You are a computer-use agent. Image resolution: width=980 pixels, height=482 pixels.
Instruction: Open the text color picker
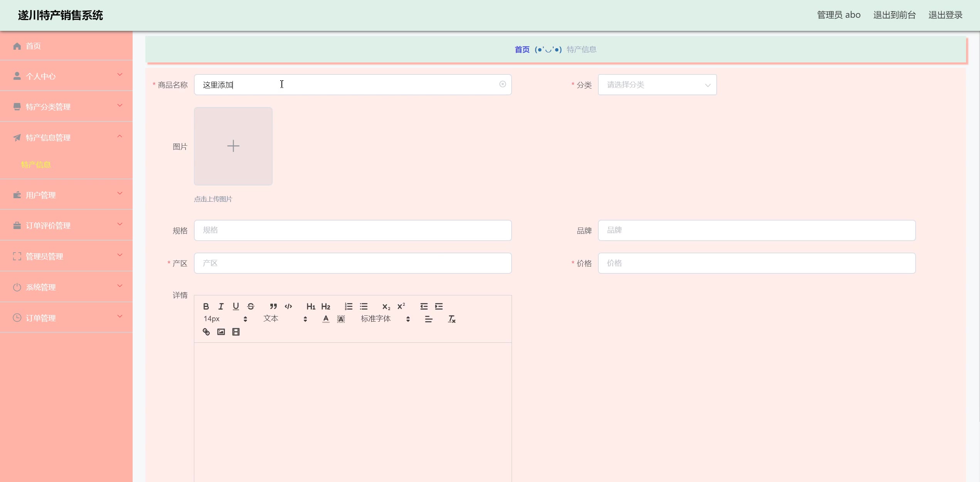[326, 319]
